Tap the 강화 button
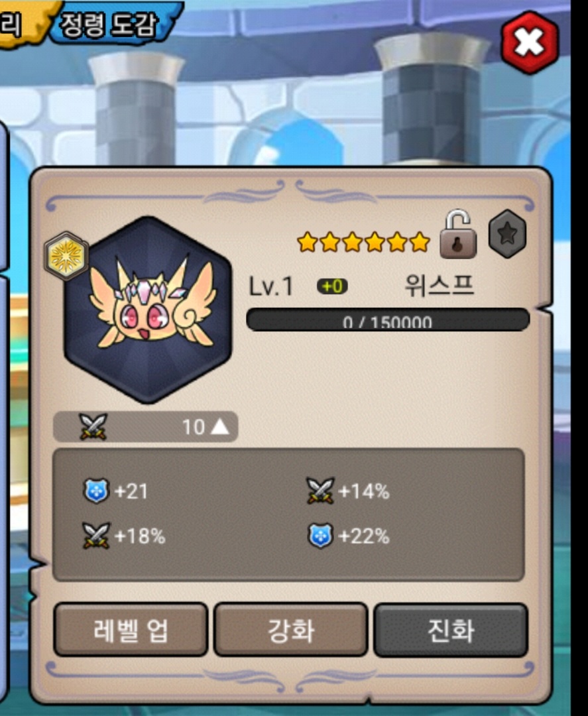This screenshot has height=716, width=588. (x=291, y=630)
